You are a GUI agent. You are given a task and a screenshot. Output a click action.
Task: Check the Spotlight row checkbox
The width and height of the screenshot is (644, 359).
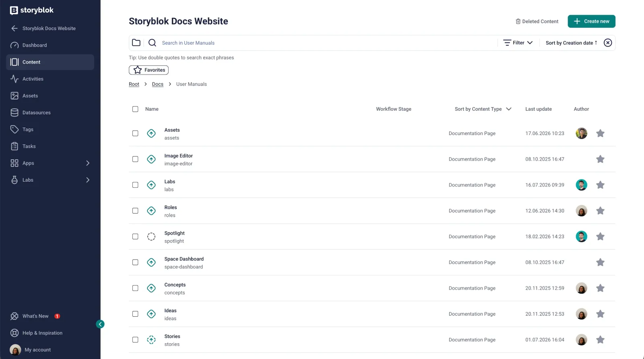tap(135, 237)
